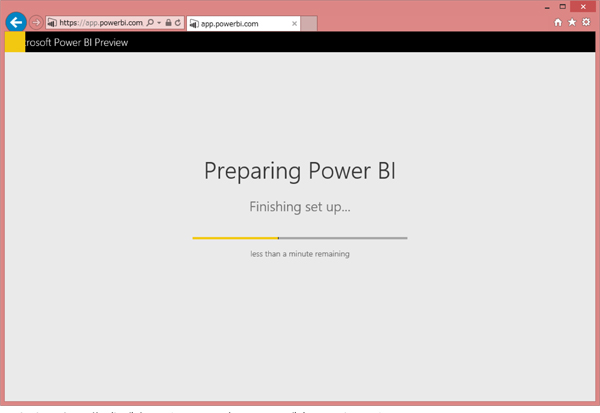The image size is (600, 413).
Task: Maximize the browser window
Action: [562, 7]
